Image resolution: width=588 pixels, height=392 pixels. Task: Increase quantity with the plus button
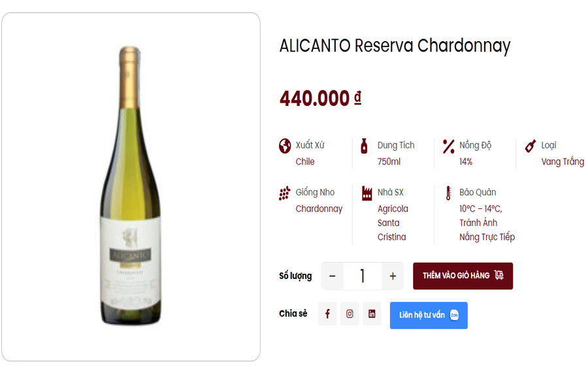tap(393, 276)
